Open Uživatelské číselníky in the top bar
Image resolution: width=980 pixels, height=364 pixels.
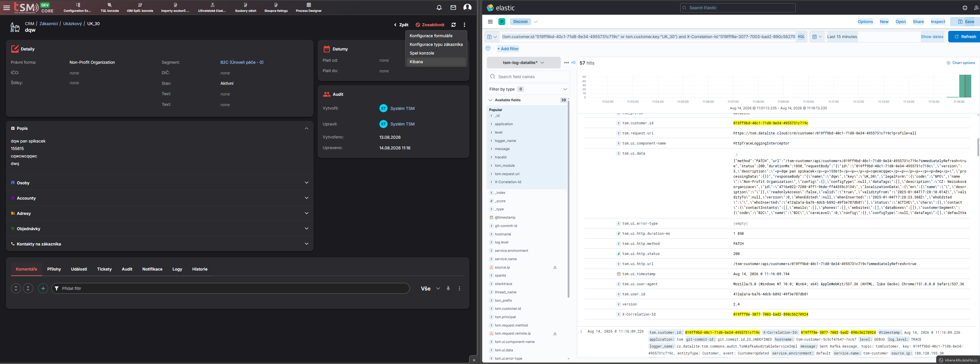[212, 7]
